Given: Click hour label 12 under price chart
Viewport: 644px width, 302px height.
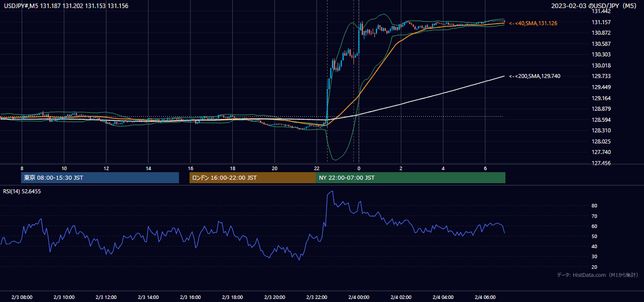Looking at the screenshot, I should [106, 168].
